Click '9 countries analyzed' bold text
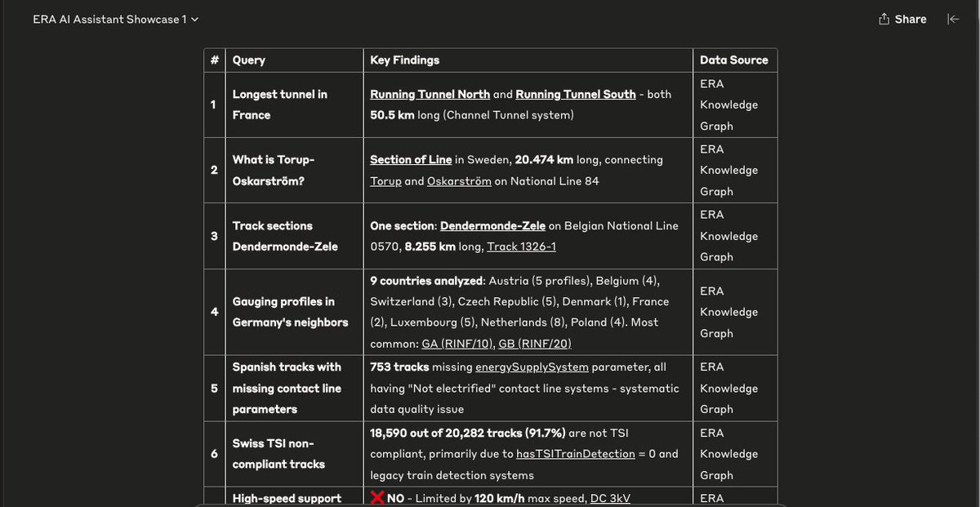The height and width of the screenshot is (507, 980). 427,280
